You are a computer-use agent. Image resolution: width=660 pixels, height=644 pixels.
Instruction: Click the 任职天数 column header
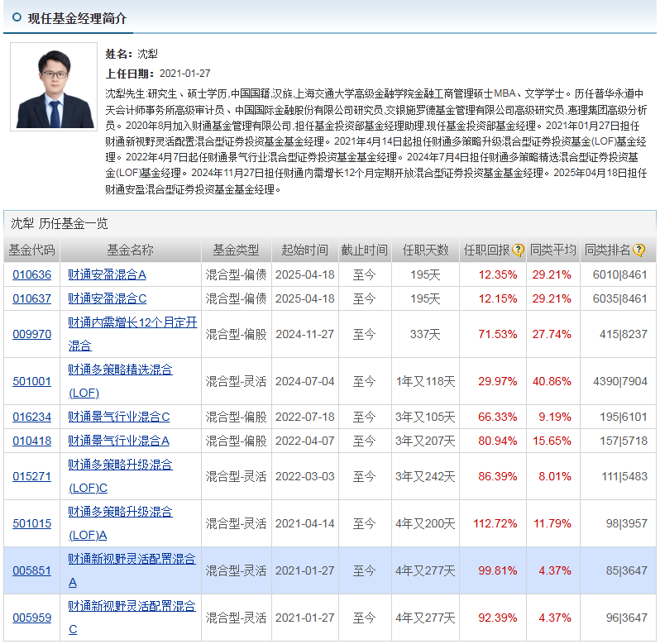click(x=426, y=250)
